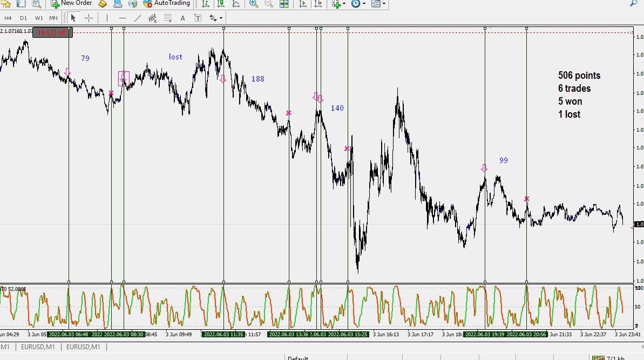Select the '188' chart label
Screen dimensions: 644x360
258,79
